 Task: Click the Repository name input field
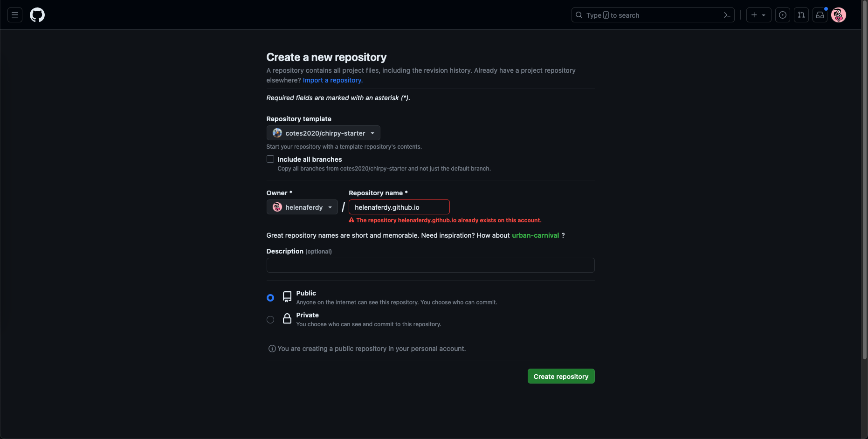click(x=399, y=207)
